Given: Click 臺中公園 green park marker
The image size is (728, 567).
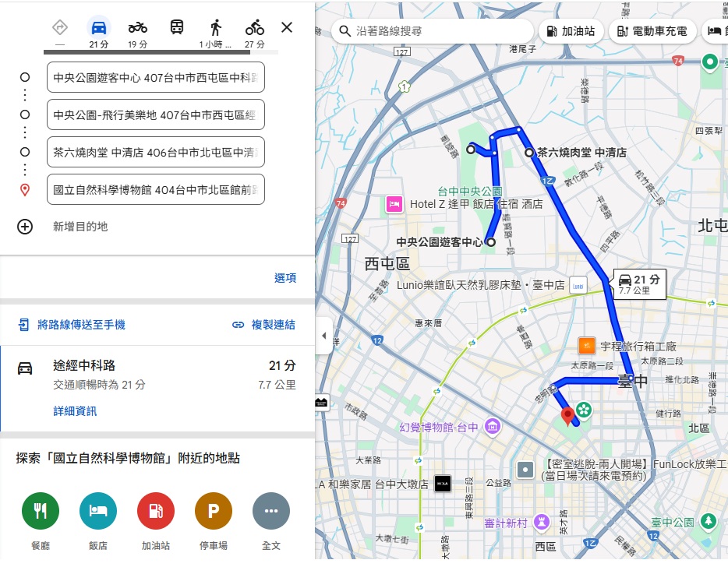Looking at the screenshot, I should coord(708,521).
